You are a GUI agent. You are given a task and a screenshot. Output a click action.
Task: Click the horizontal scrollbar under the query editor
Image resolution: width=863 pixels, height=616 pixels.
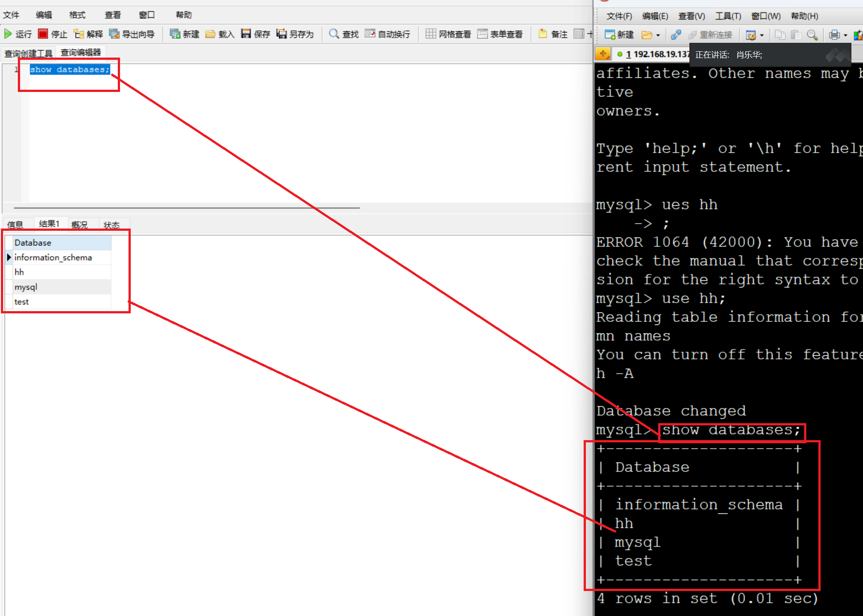187,208
